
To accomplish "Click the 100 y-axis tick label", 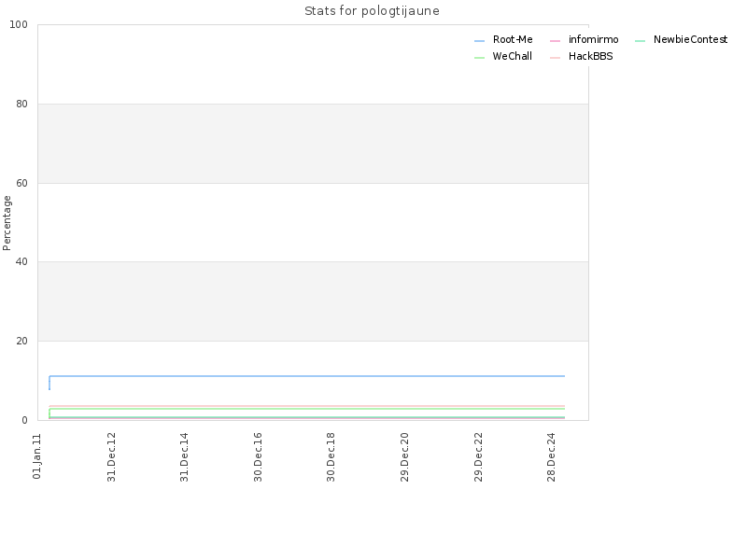I will 19,25.
